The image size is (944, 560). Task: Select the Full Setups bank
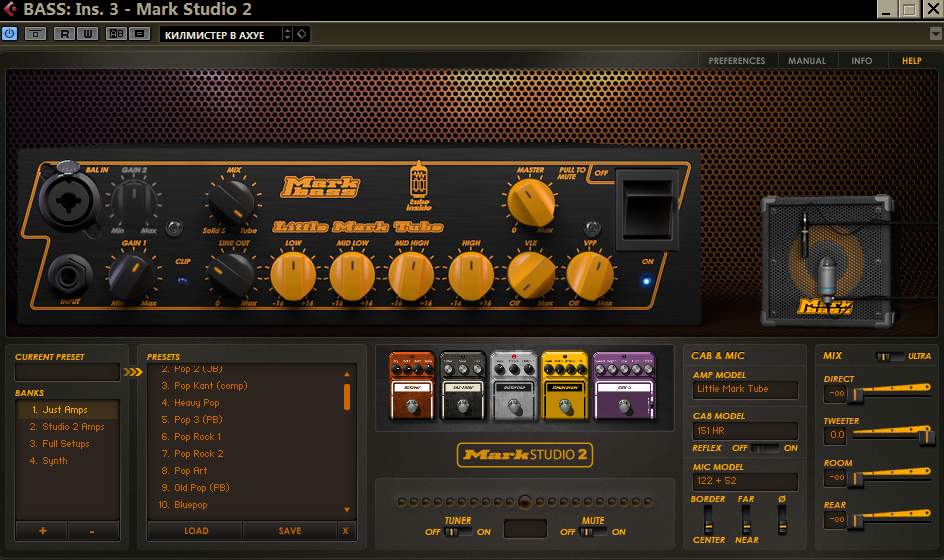tap(67, 444)
